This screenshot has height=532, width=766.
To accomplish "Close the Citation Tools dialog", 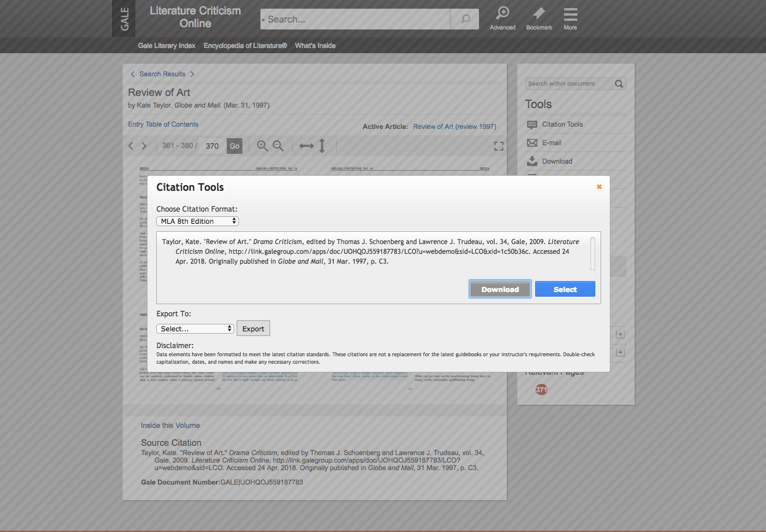I will (x=599, y=186).
